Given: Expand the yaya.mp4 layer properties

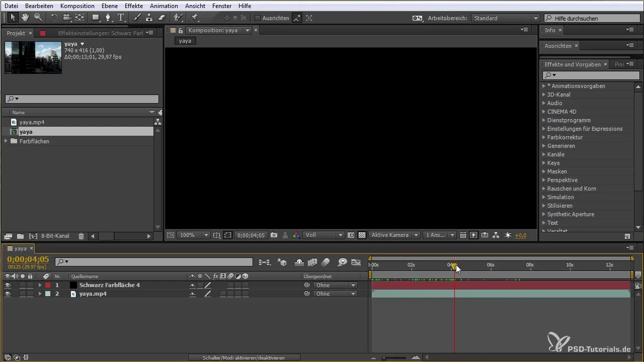Looking at the screenshot, I should point(40,294).
